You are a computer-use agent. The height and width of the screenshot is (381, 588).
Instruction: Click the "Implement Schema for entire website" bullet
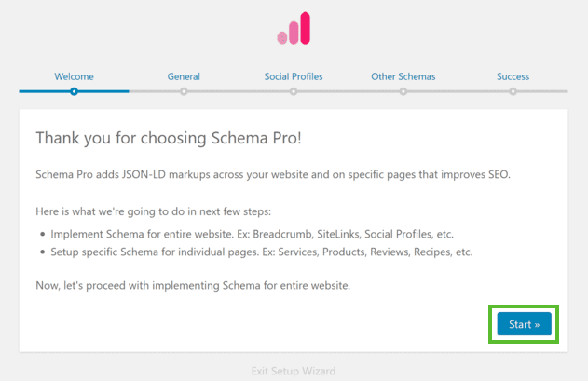252,234
